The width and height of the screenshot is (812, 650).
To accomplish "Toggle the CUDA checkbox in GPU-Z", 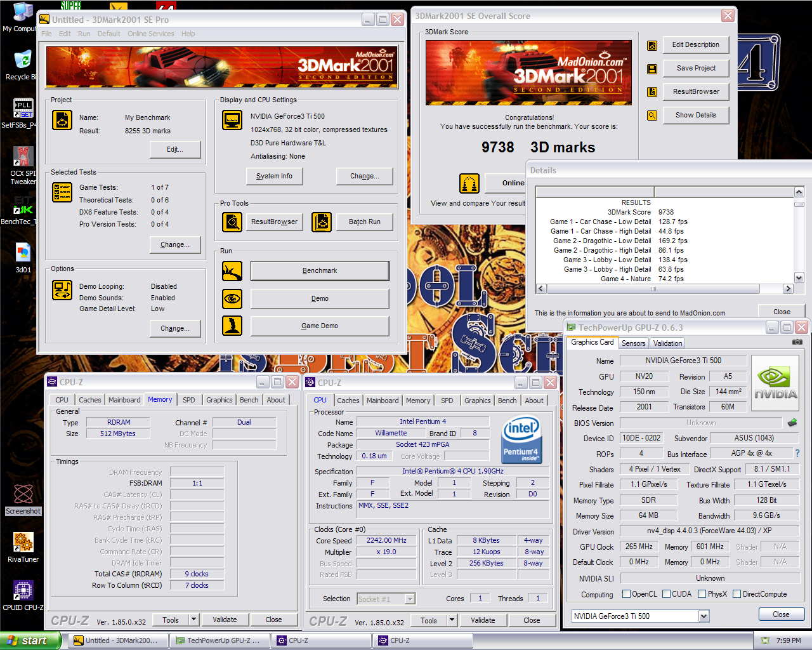I will 666,594.
